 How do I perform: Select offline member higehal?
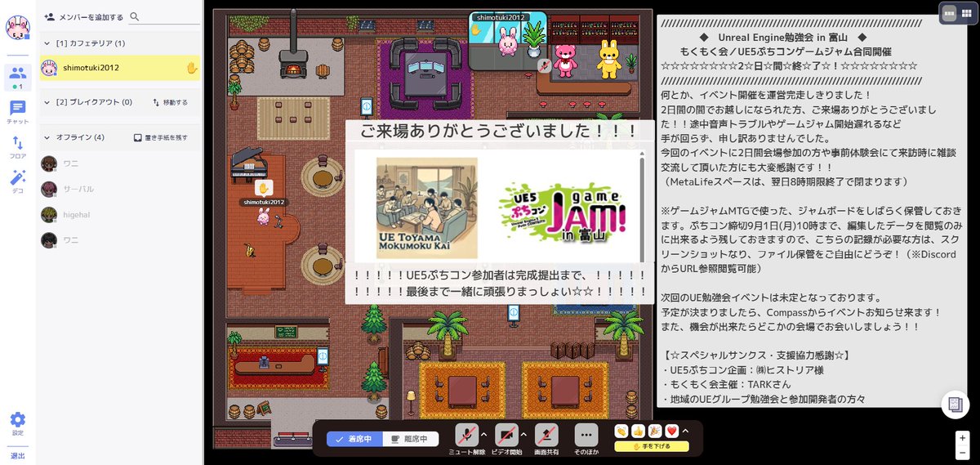click(x=119, y=214)
